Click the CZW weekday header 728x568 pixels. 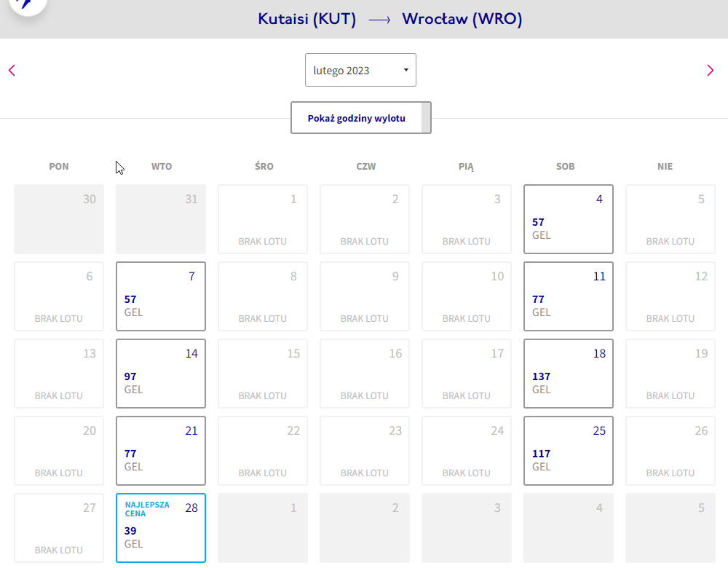coord(366,166)
